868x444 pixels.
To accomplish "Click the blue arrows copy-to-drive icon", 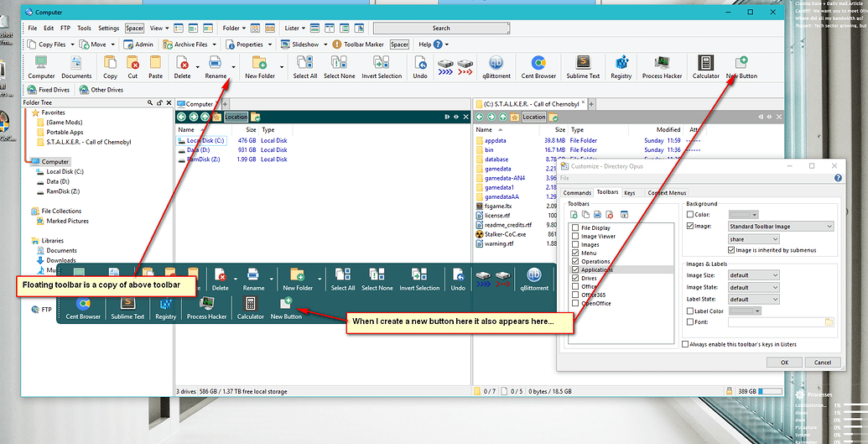I will click(x=445, y=68).
